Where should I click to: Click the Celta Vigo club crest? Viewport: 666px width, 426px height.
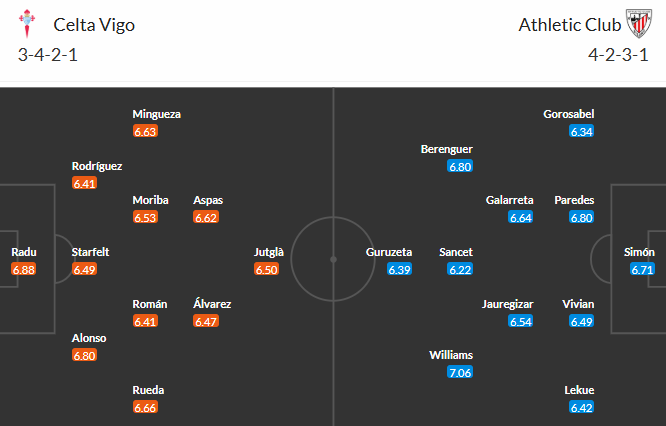29,24
